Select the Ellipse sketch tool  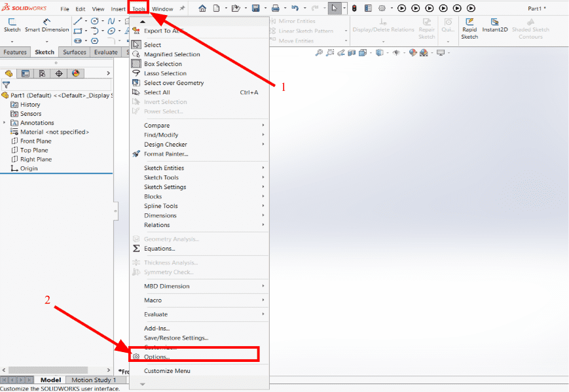111,31
